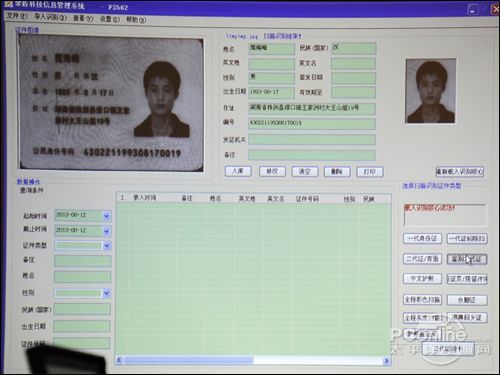Open the 文件 menu

point(17,16)
